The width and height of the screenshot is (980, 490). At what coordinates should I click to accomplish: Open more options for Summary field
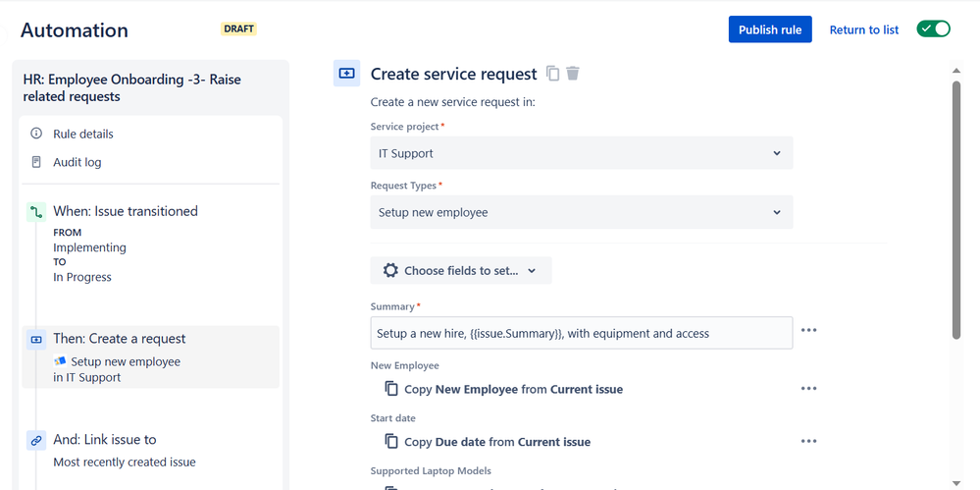pyautogui.click(x=808, y=330)
